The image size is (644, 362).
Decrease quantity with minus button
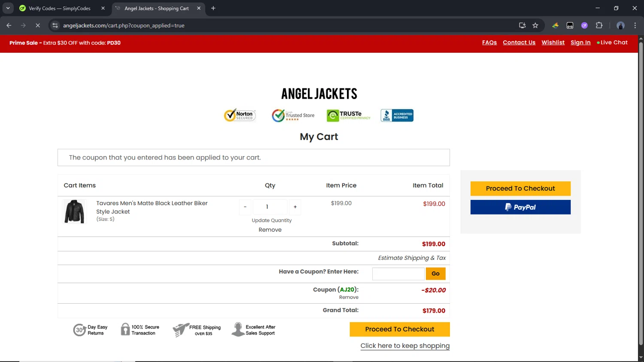point(245,207)
